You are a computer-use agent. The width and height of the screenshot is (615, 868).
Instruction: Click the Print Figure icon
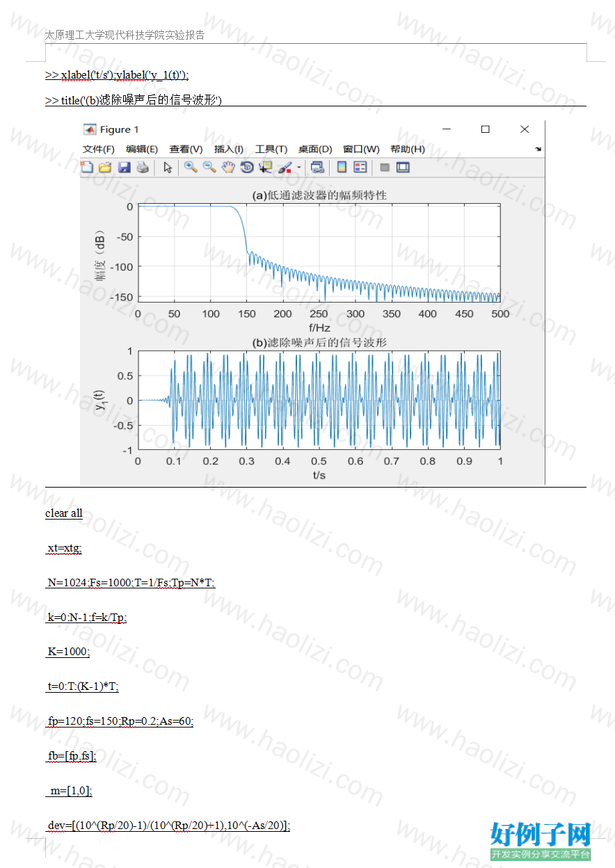coord(143,167)
